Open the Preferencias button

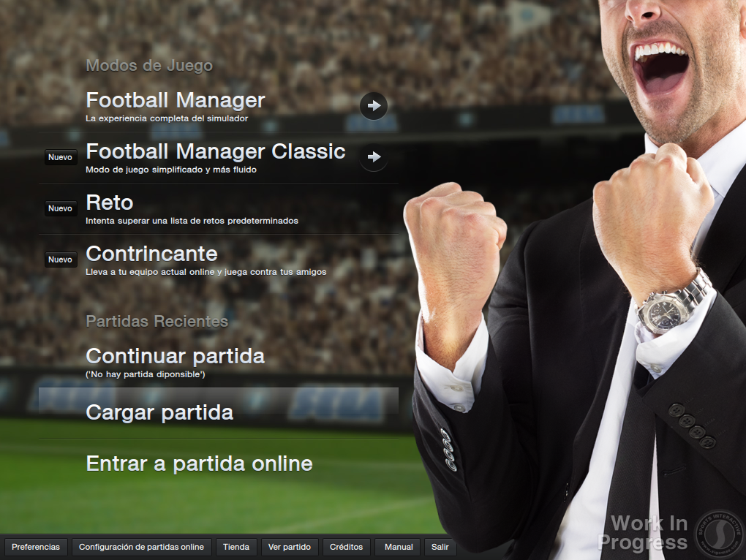[x=36, y=547]
